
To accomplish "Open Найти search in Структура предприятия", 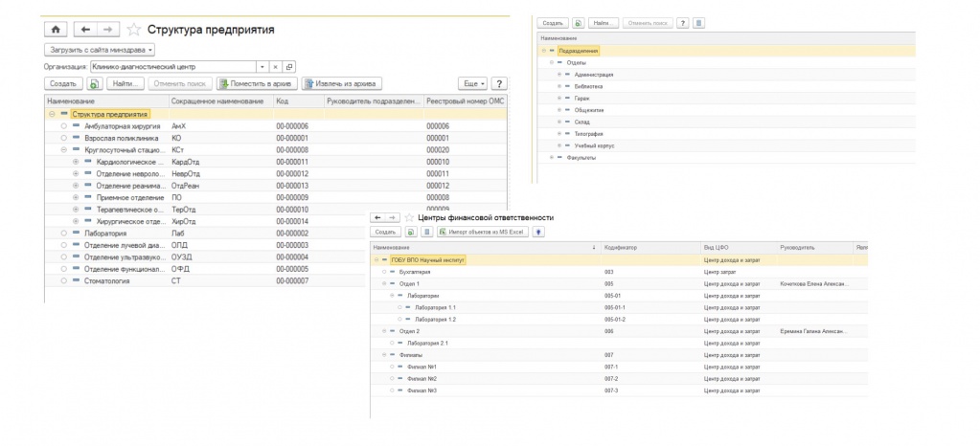I will [125, 83].
